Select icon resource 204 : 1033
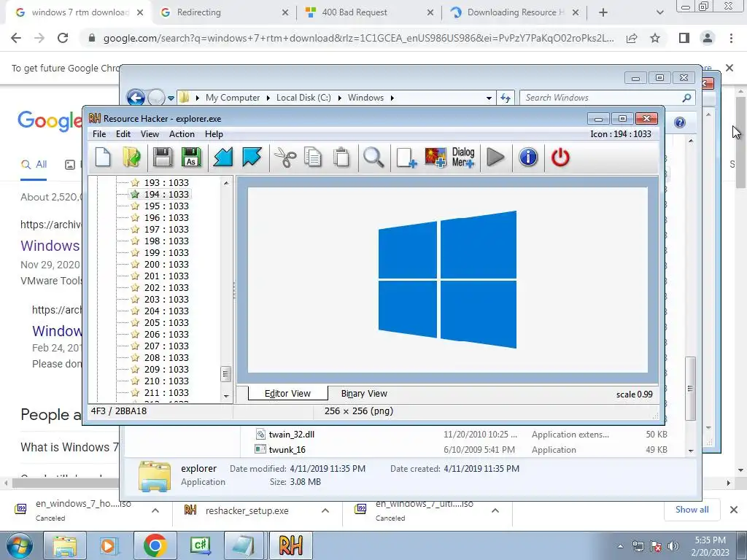 pos(166,311)
